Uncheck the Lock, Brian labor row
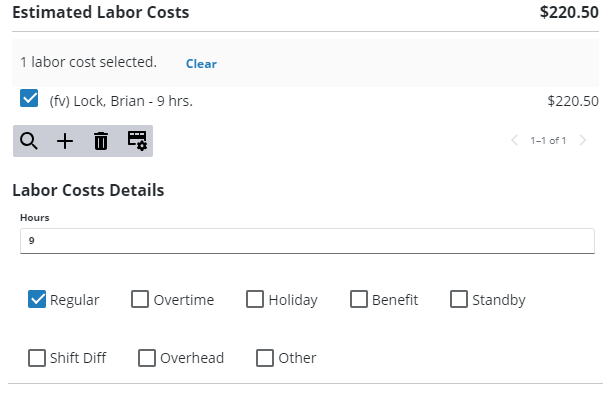The image size is (614, 402). click(x=30, y=99)
